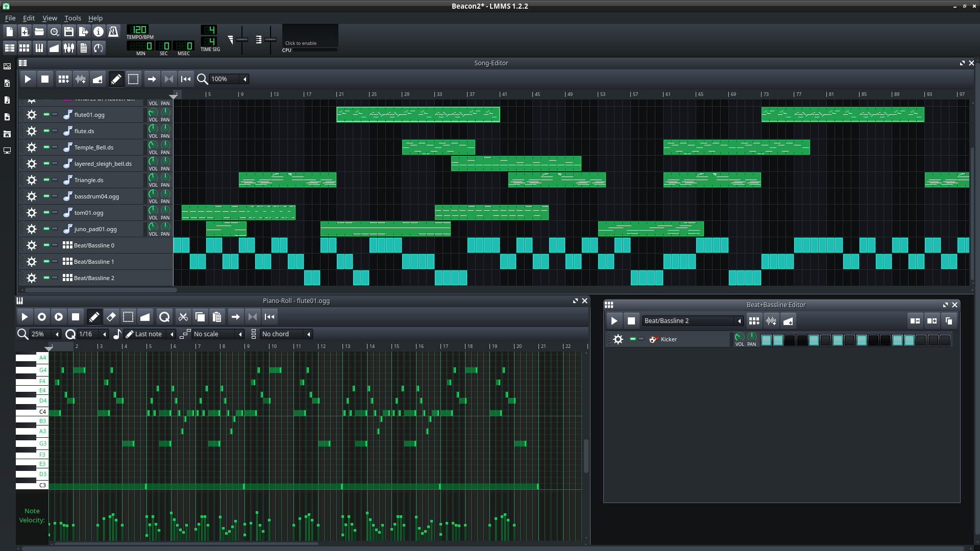Open the View menu
Screen dimensions: 980x551
tap(50, 18)
